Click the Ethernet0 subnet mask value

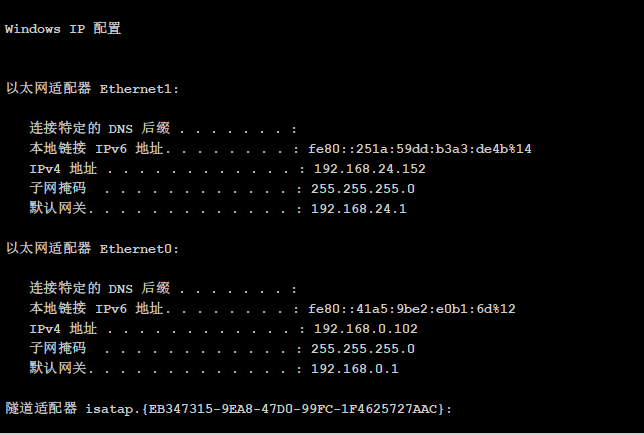point(363,349)
